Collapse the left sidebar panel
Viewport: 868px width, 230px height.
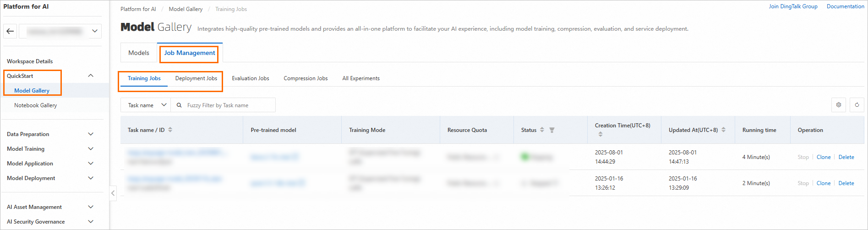click(113, 193)
